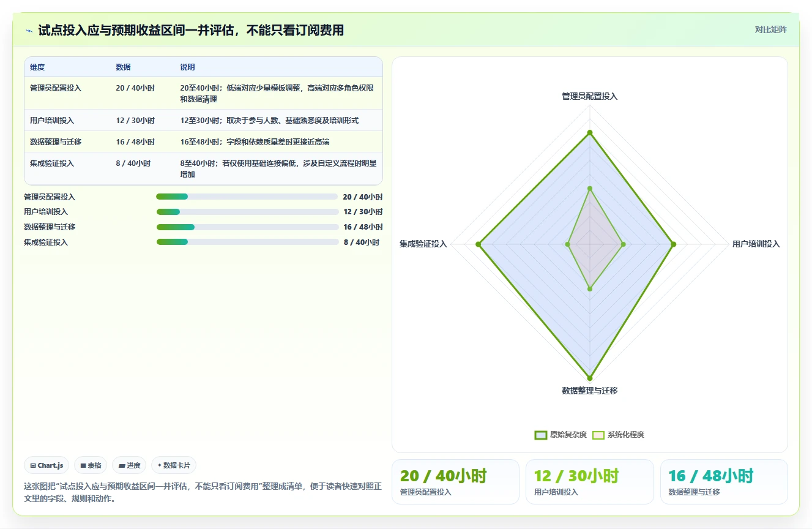Click the 用户培训投入 radar axis label
812x529 pixels.
click(756, 244)
